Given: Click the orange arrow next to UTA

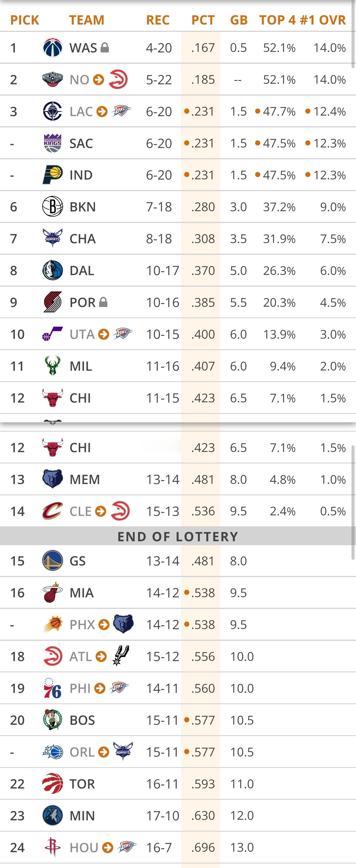Looking at the screenshot, I should point(104,334).
